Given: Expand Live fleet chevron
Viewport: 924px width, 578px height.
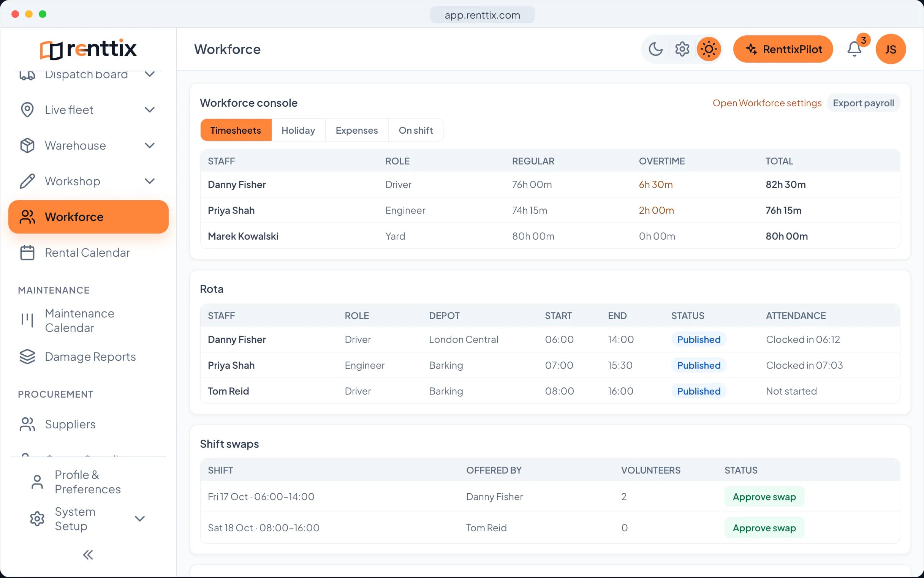Looking at the screenshot, I should (150, 110).
